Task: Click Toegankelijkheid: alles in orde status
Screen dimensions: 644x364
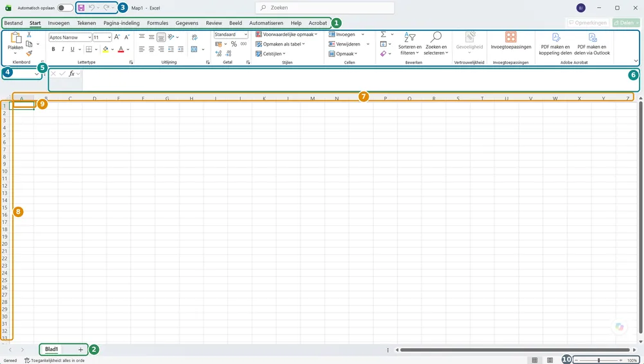Action: coord(55,360)
